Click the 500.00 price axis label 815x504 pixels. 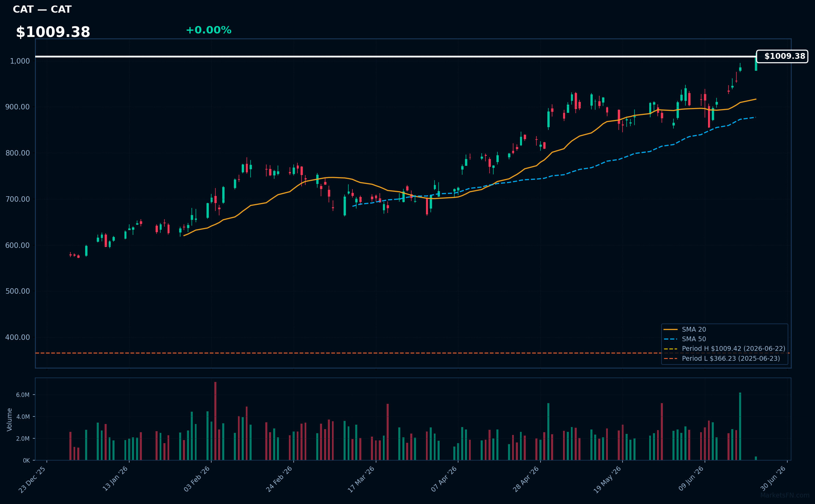point(17,291)
